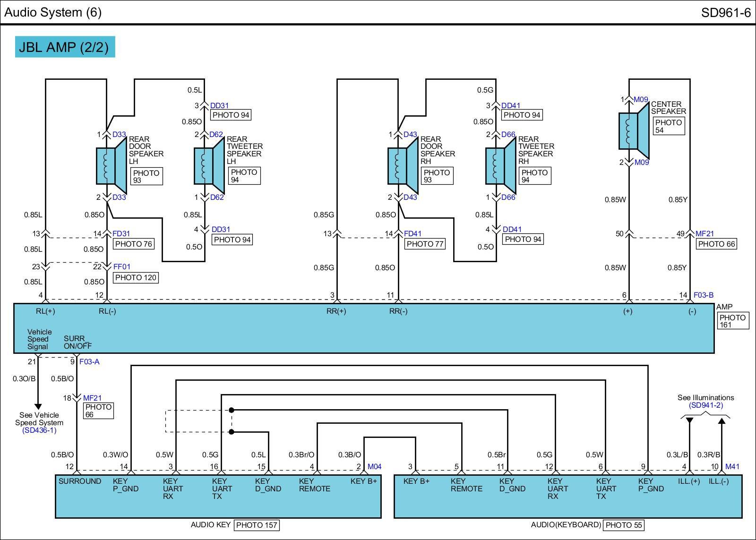Viewport: 756px width, 540px height.
Task: Select the Center Speaker symbol
Action: [634, 131]
